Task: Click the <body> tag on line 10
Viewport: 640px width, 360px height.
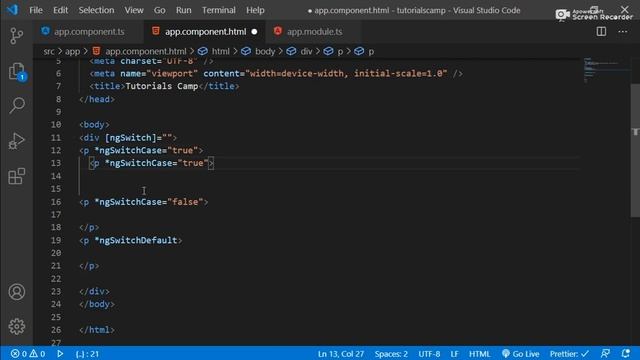Action: pyautogui.click(x=94, y=124)
